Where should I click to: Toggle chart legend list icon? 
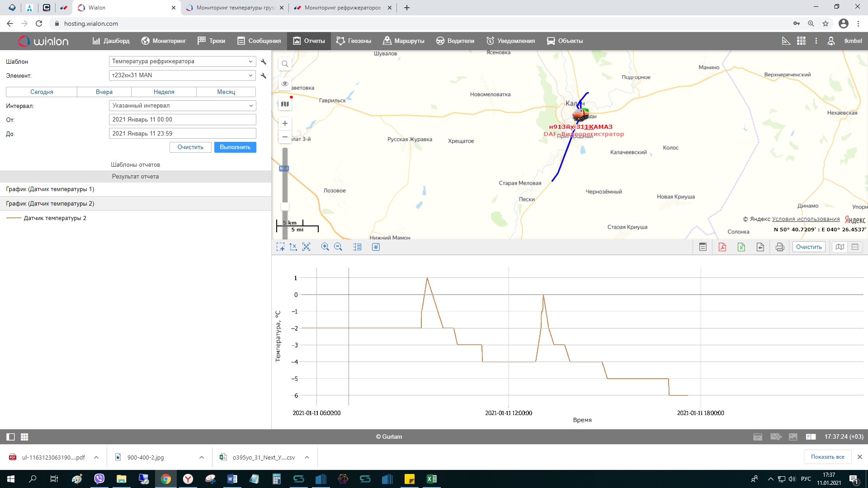click(x=357, y=247)
